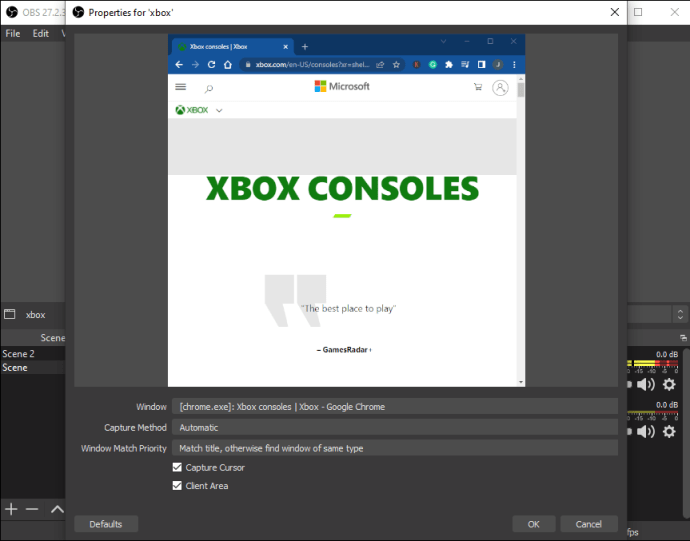Click the Chrome reload icon in preview
The height and width of the screenshot is (541, 690).
coord(212,65)
